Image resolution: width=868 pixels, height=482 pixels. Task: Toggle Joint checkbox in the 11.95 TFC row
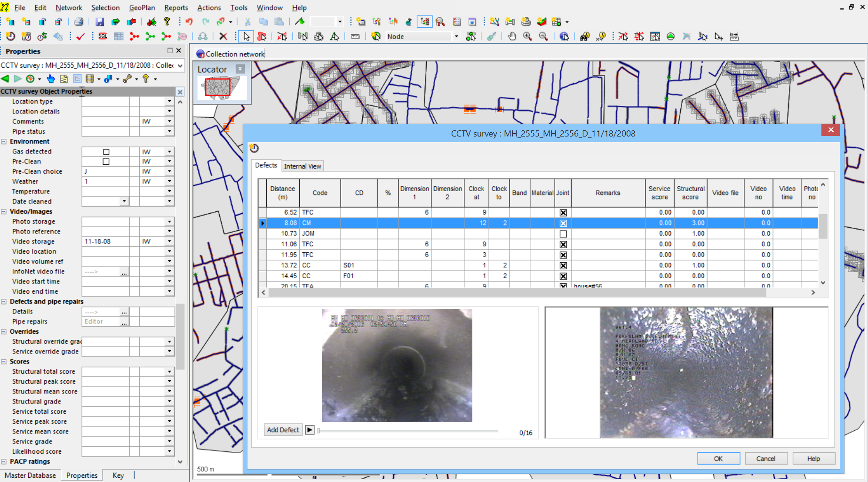[563, 255]
